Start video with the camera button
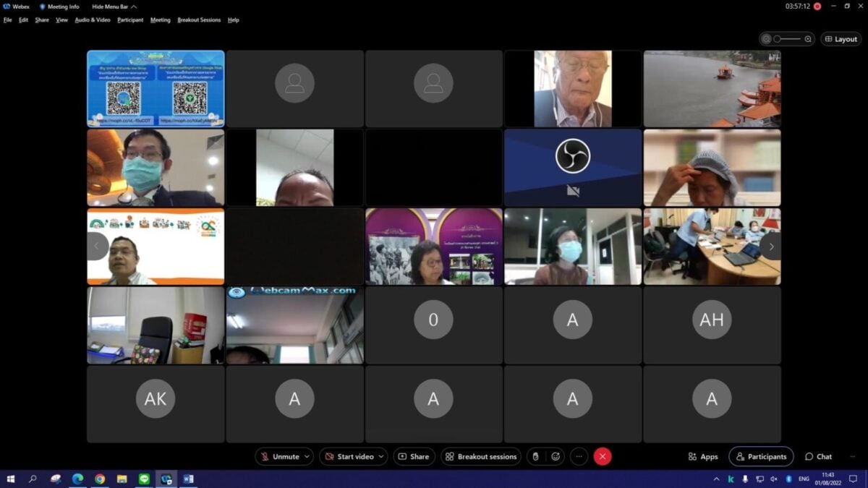This screenshot has width=868, height=488. pos(349,456)
